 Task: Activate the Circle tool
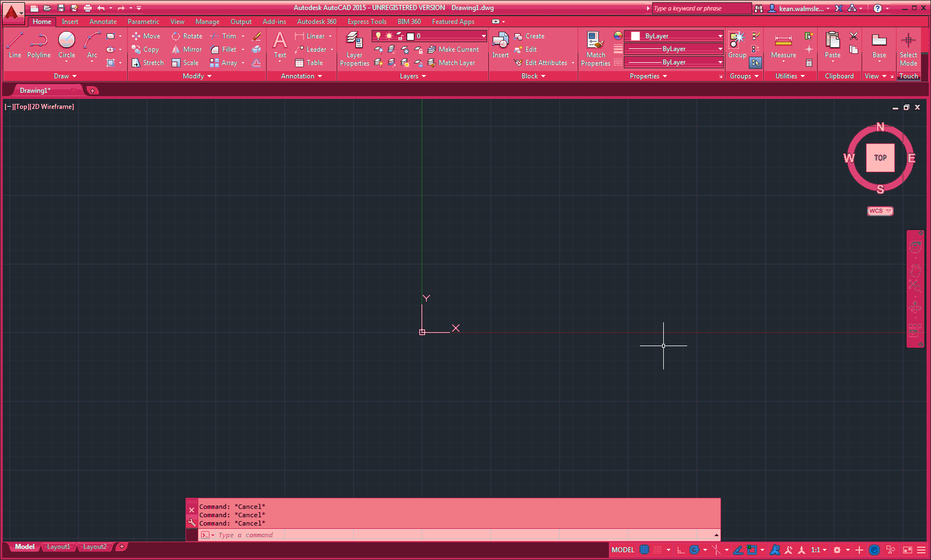pyautogui.click(x=67, y=44)
